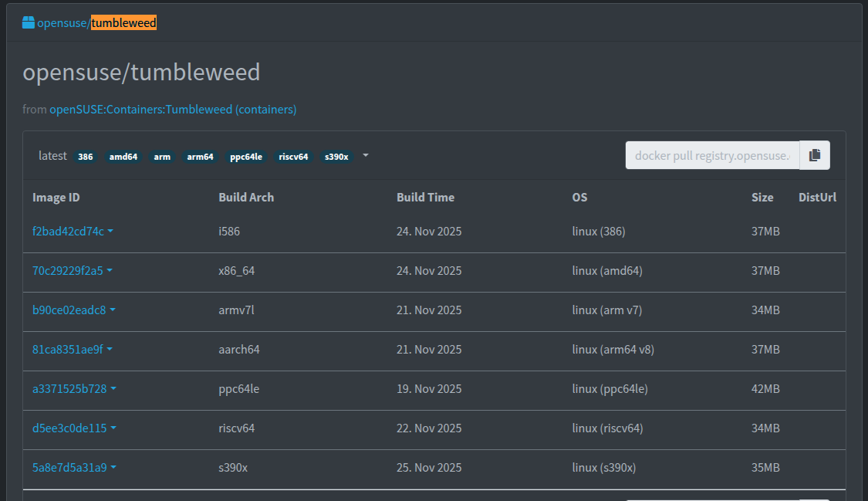The width and height of the screenshot is (868, 501).
Task: Click the opensuse breadcrumb link
Action: point(62,23)
